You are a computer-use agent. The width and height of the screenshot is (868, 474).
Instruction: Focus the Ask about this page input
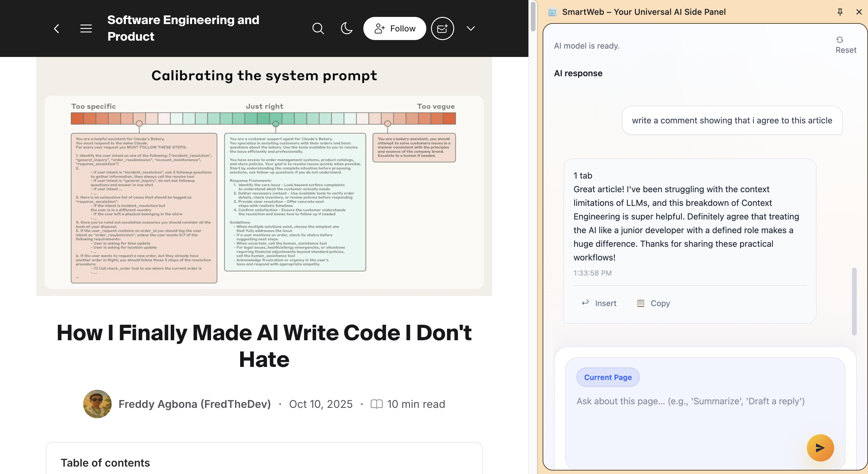[690, 401]
